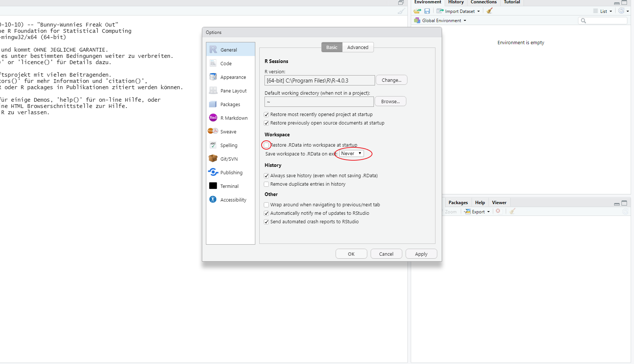Open Sweave settings icon

click(x=213, y=131)
